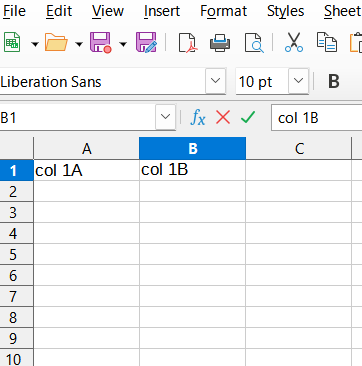Open the Styles menu
The image size is (362, 366).
(x=286, y=11)
